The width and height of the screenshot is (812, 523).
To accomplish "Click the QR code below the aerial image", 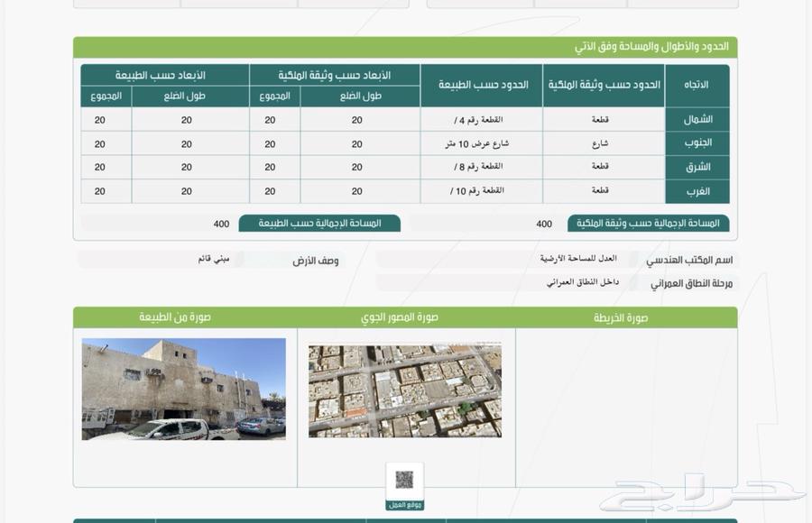I will 403,480.
